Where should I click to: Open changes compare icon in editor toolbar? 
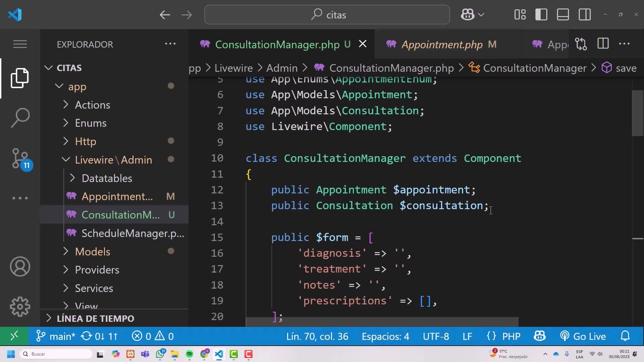click(581, 44)
